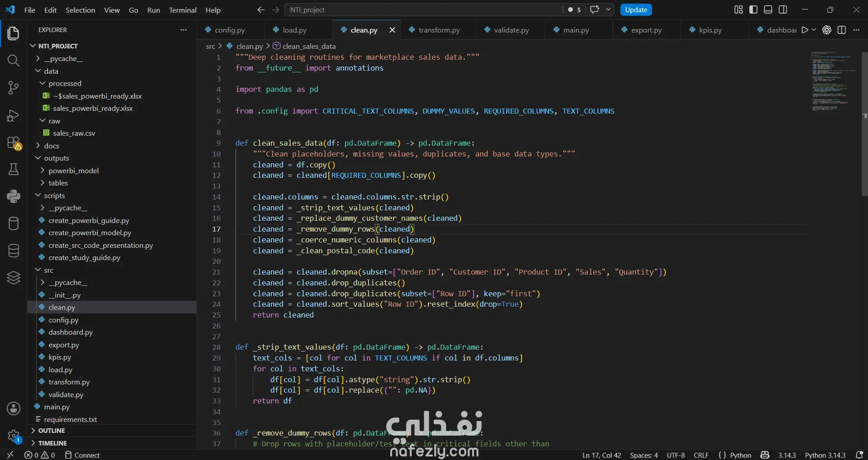Viewport: 868px width, 460px height.
Task: Click the NTI_project command center search box
Action: (x=423, y=10)
